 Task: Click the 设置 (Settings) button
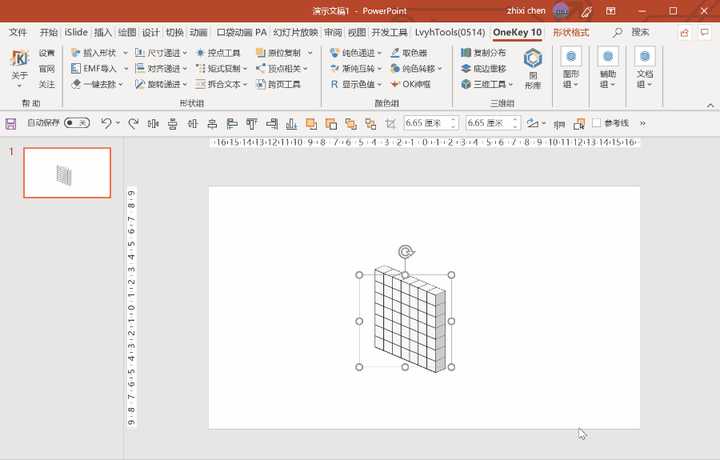46,53
